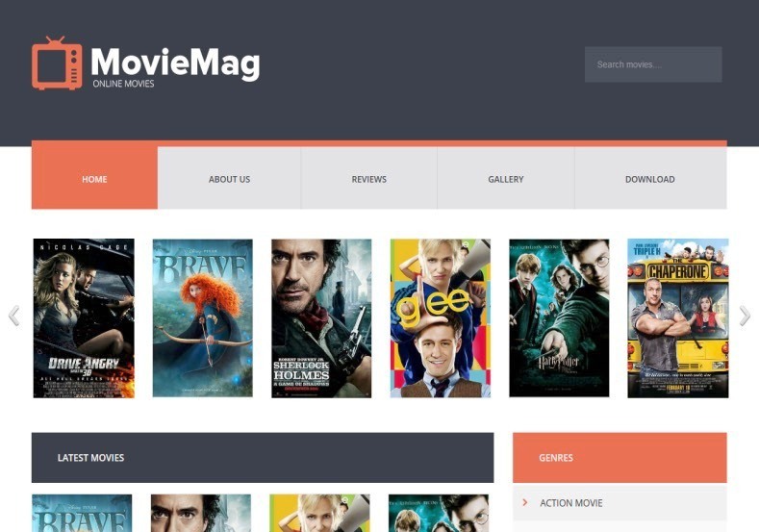Viewport: 759px width, 532px height.
Task: Open the Harry Potter thumbnail under Latest Movies
Action: click(x=439, y=513)
